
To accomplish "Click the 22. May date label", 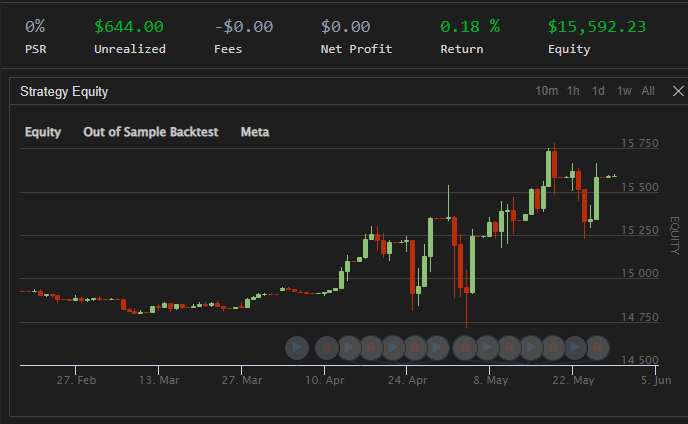I will [x=573, y=380].
